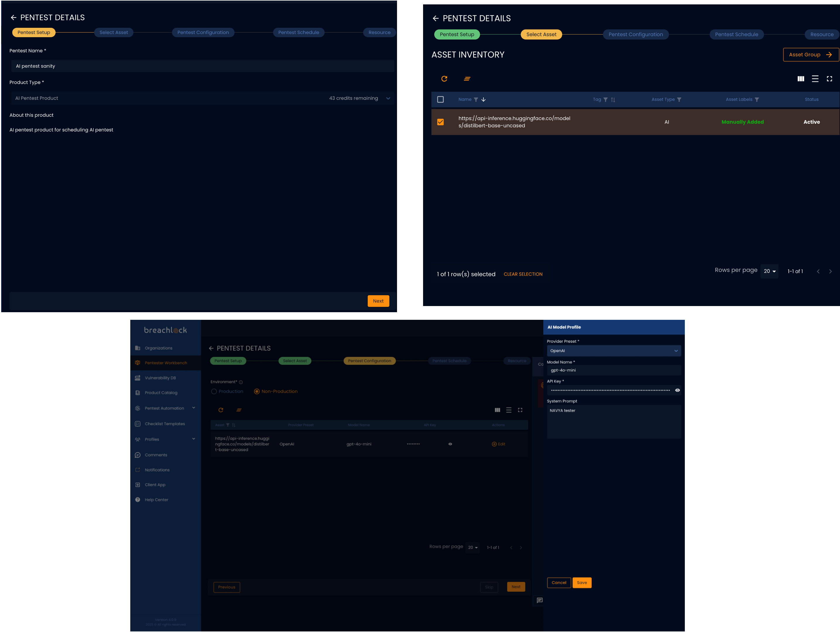Open the Asset Group button

click(810, 55)
